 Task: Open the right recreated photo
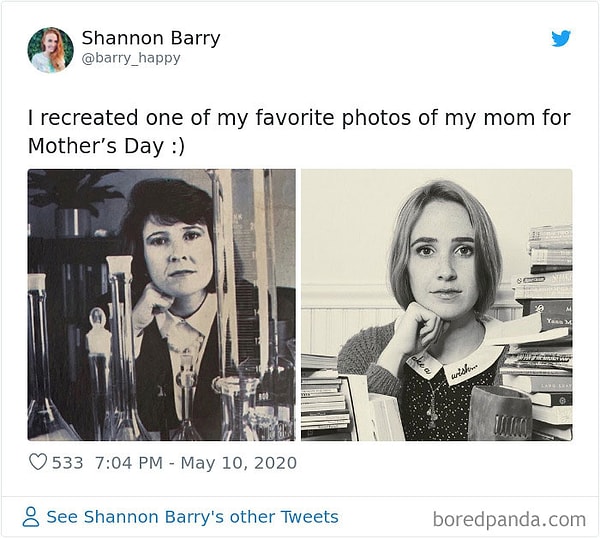[x=436, y=304]
